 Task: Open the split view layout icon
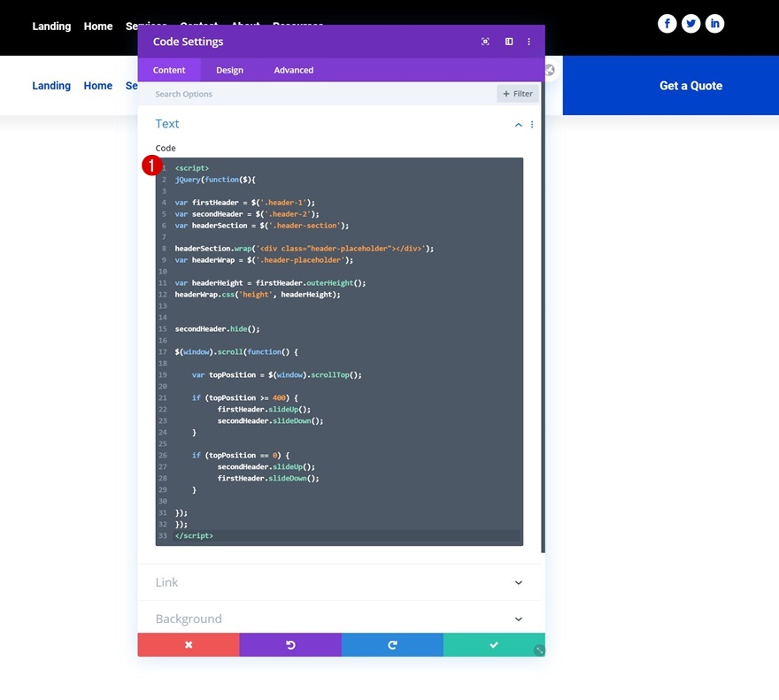tap(507, 41)
